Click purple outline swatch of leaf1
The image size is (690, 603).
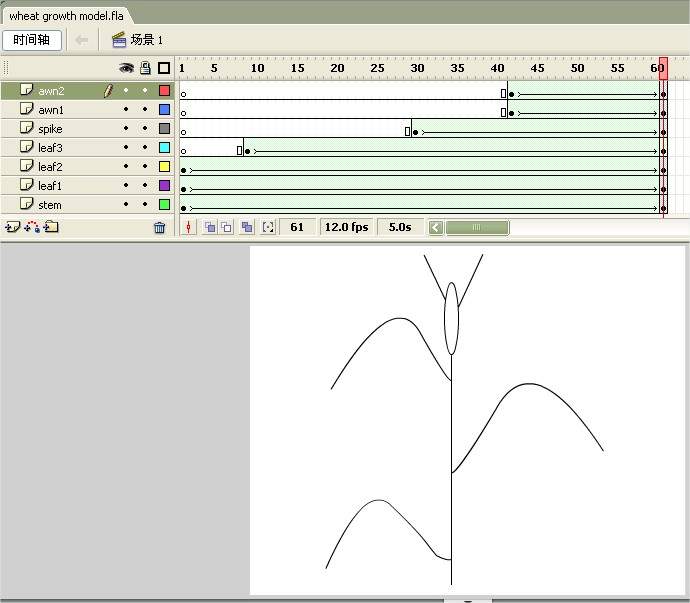pos(164,185)
